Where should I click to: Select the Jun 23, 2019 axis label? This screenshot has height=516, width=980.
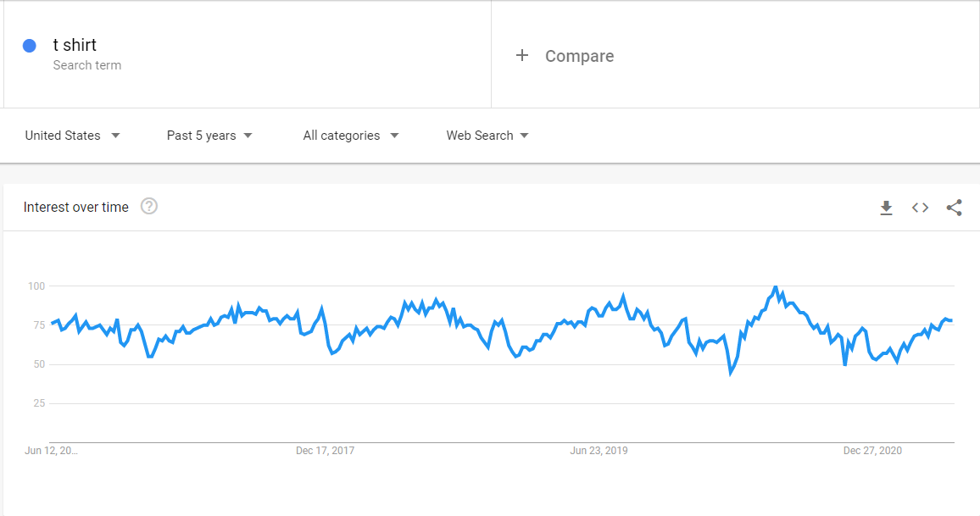pos(599,451)
